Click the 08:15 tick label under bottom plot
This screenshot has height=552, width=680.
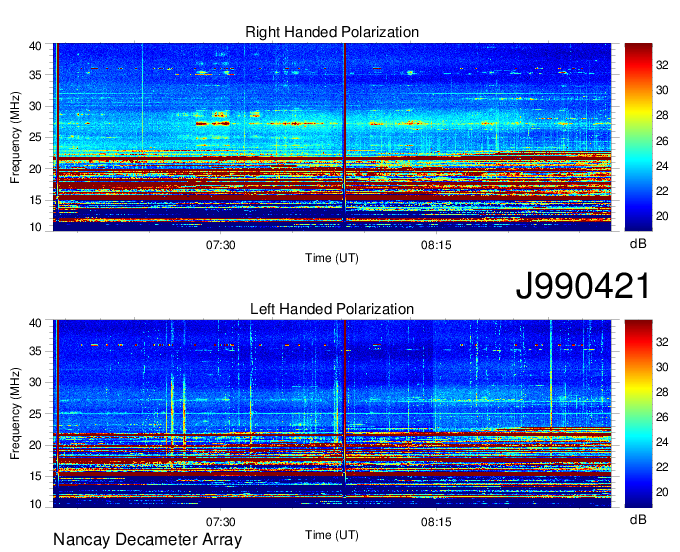click(x=436, y=522)
